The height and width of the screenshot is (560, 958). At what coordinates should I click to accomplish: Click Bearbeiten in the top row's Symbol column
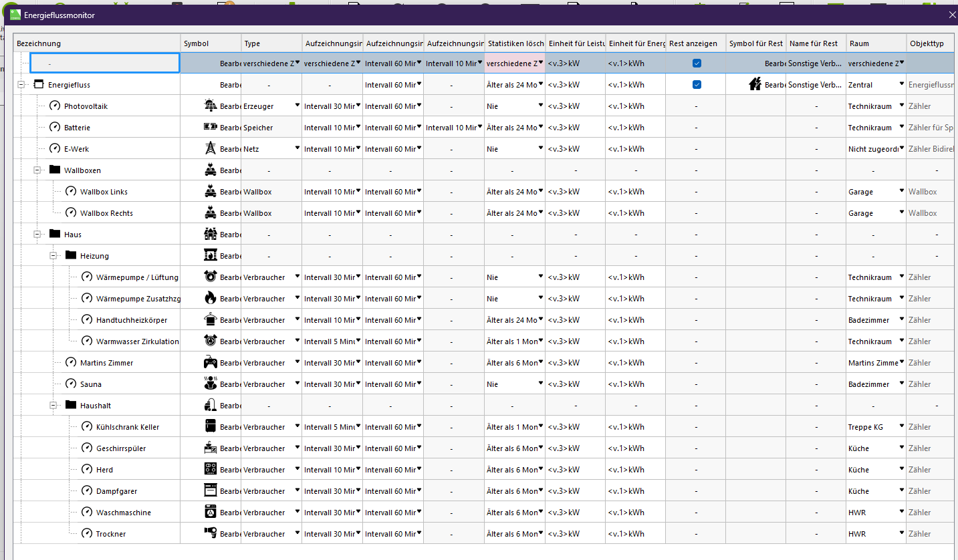pyautogui.click(x=230, y=63)
